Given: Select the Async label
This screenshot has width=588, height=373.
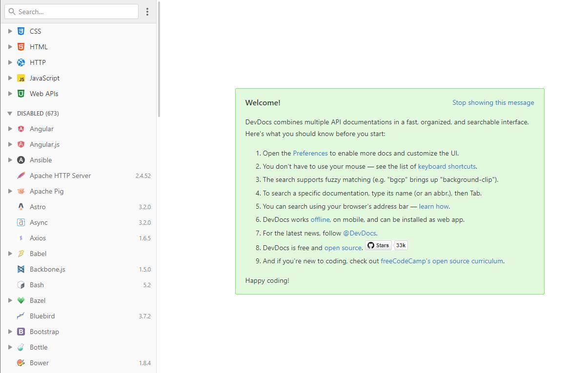Looking at the screenshot, I should click(x=39, y=222).
